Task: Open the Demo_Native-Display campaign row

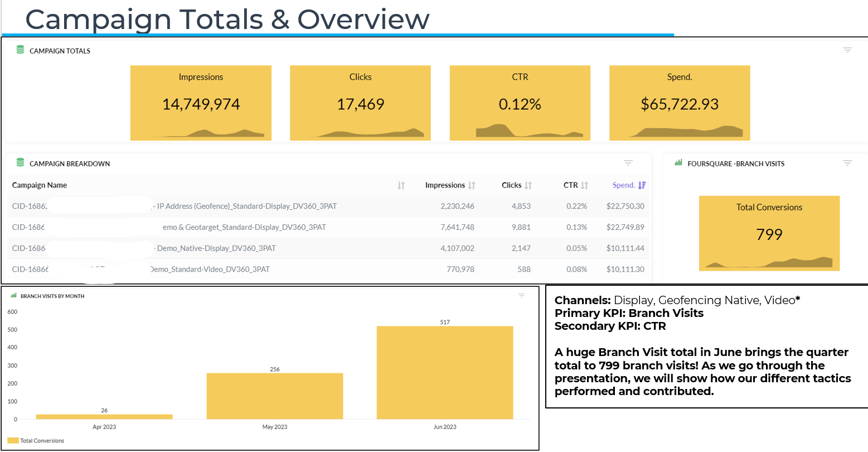Action: pos(328,248)
